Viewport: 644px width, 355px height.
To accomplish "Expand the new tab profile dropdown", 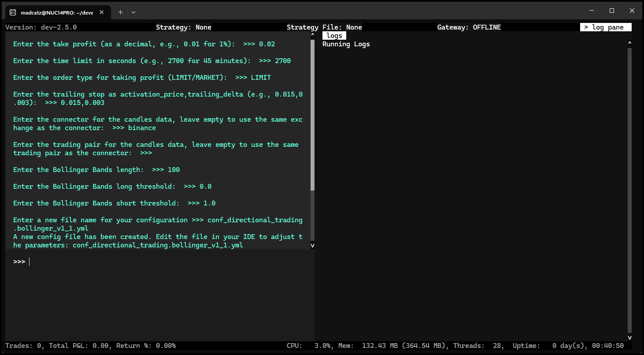I will (133, 12).
